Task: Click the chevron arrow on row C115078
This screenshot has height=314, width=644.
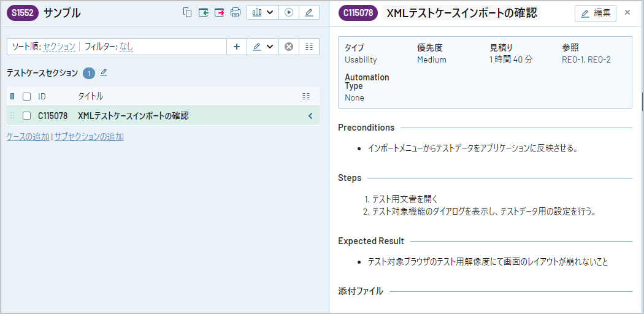Action: [310, 116]
